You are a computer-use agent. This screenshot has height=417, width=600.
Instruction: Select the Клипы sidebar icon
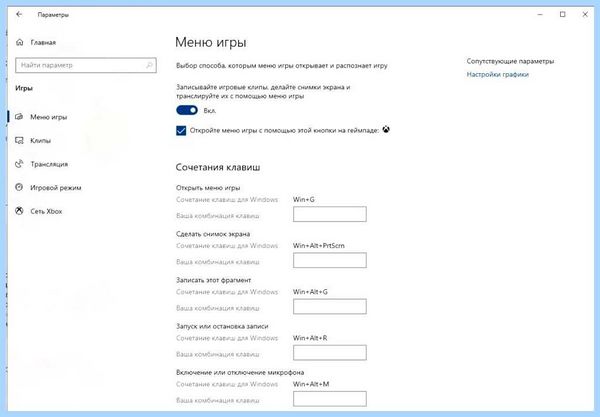[x=19, y=140]
